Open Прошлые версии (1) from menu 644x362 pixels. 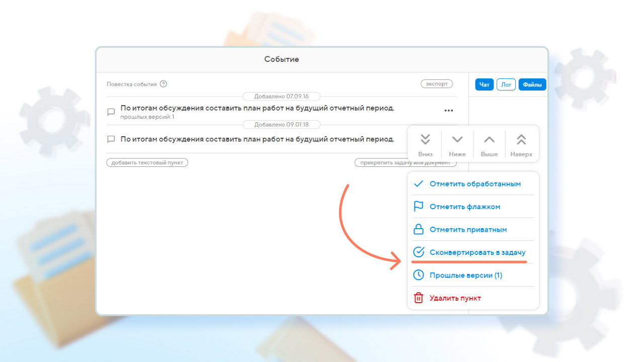click(465, 276)
